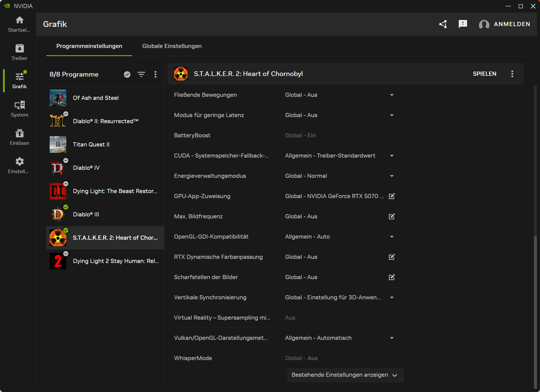Select Dying Light 2 Stay Human entry
The width and height of the screenshot is (540, 392).
point(105,261)
